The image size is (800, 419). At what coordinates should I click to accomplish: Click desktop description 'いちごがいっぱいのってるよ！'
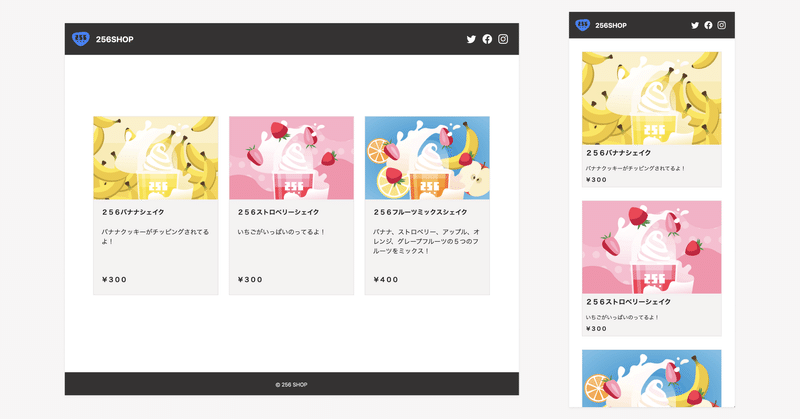click(x=281, y=232)
